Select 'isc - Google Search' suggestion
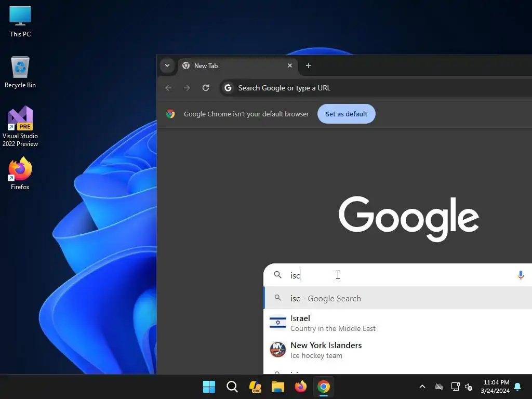Image resolution: width=532 pixels, height=399 pixels. click(397, 298)
